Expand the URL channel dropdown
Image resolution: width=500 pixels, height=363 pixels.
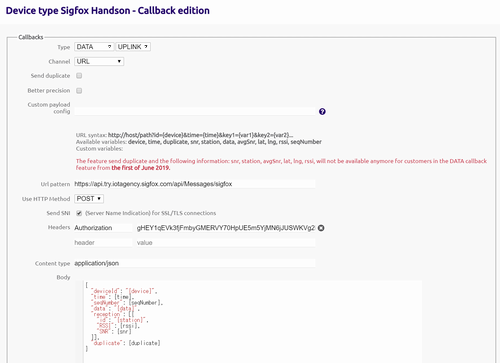click(x=99, y=61)
